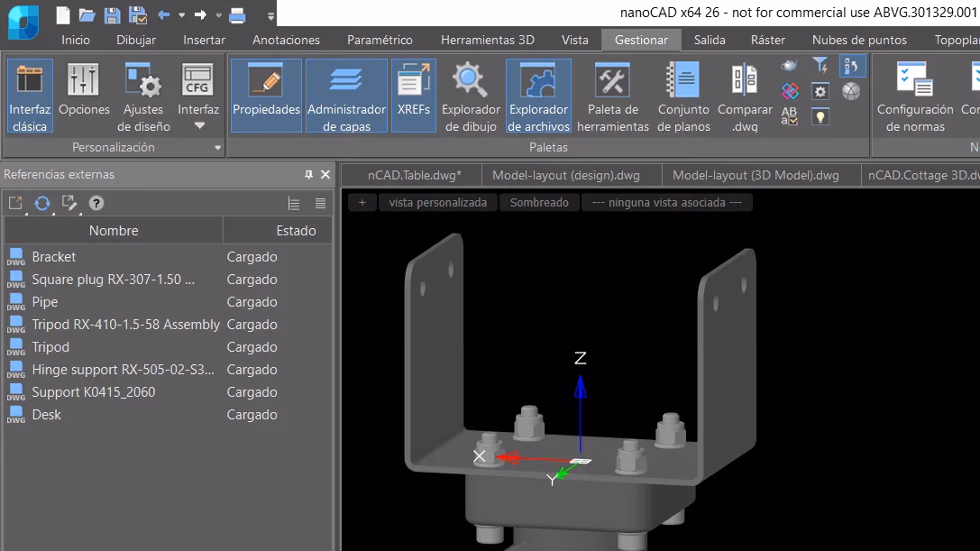The width and height of the screenshot is (980, 551).
Task: Open the Herramientas 3D ribbon tab
Action: point(488,40)
